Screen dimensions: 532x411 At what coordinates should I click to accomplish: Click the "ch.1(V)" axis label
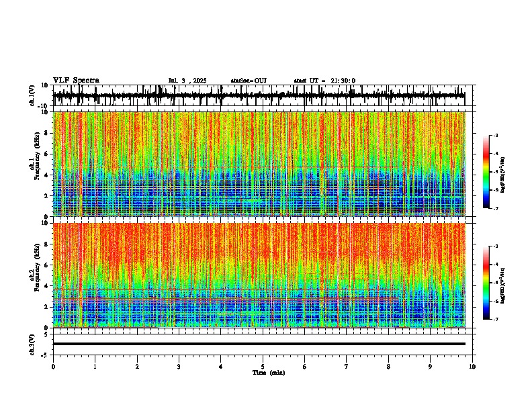point(32,95)
